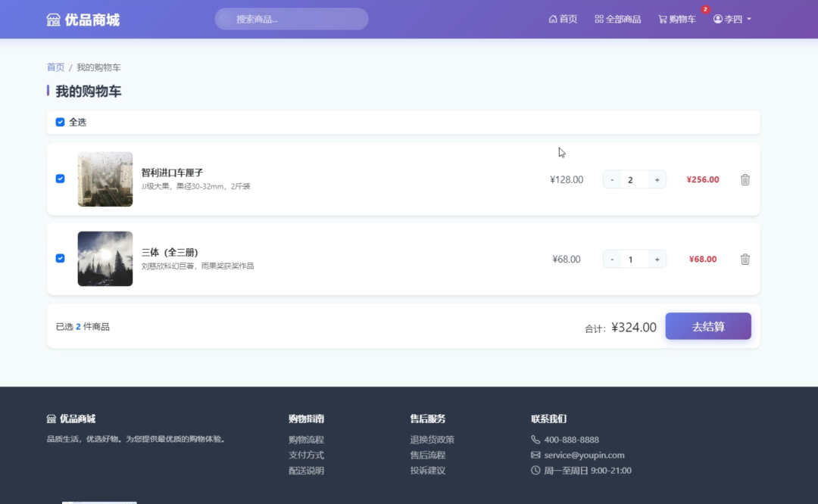
Task: Click 周一至周日 9:00-21:00 hours text
Action: (588, 470)
